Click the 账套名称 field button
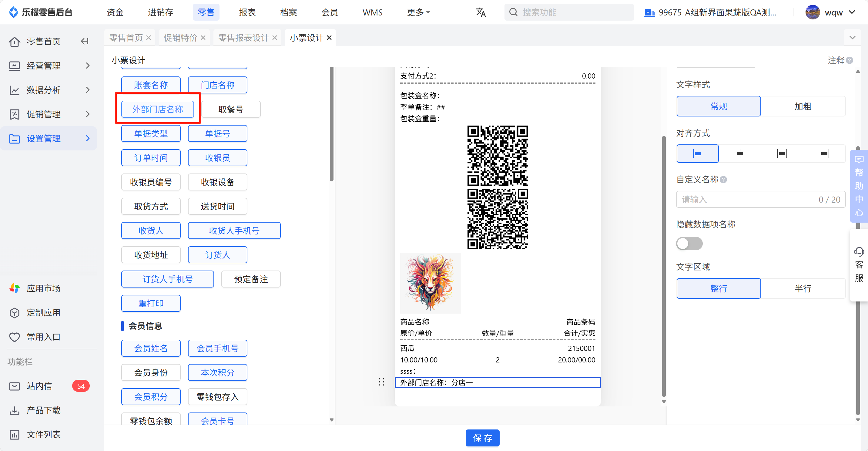This screenshot has width=868, height=451. tap(151, 85)
